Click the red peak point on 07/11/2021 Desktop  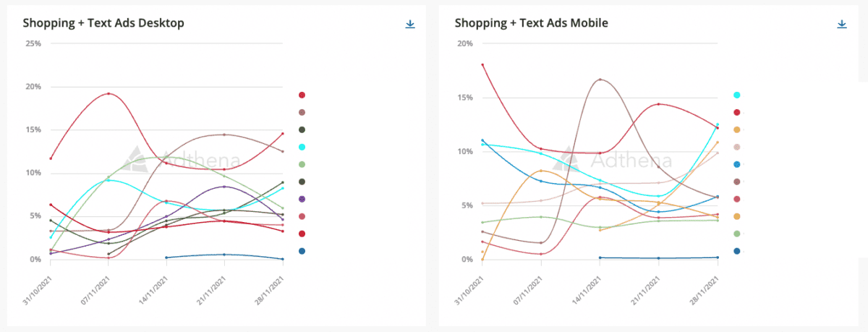click(x=109, y=93)
